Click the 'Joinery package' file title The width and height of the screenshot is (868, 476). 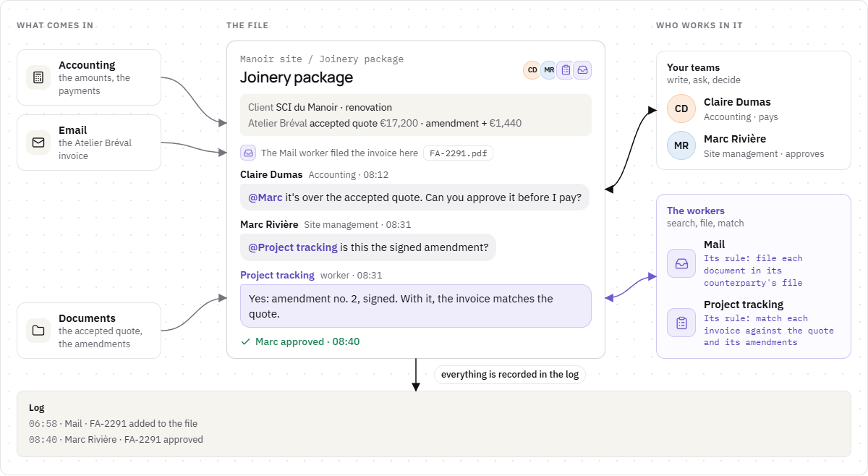click(x=297, y=77)
